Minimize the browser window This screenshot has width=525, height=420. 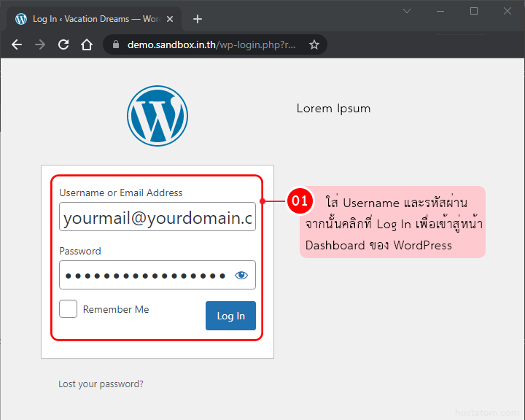440,11
